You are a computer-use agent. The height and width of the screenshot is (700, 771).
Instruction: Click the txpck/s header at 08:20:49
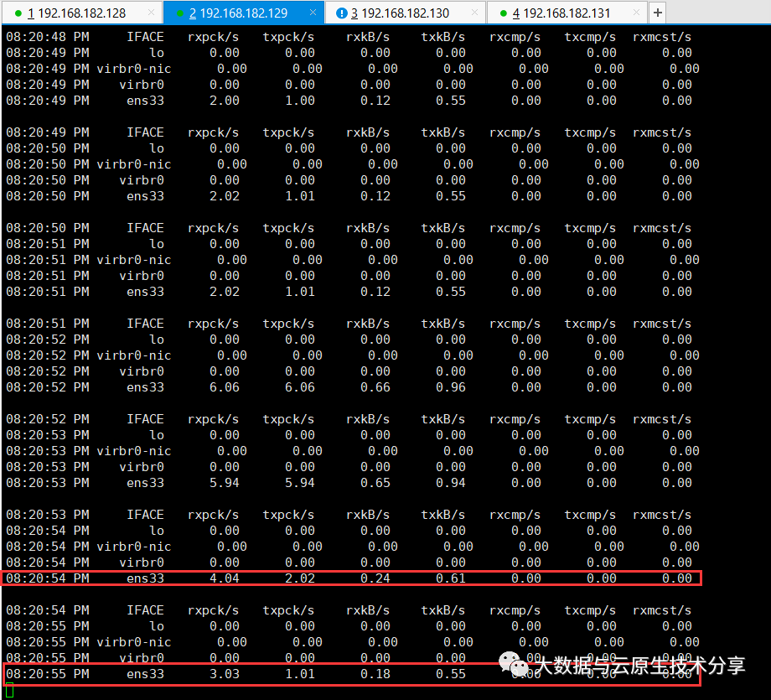pyautogui.click(x=288, y=132)
